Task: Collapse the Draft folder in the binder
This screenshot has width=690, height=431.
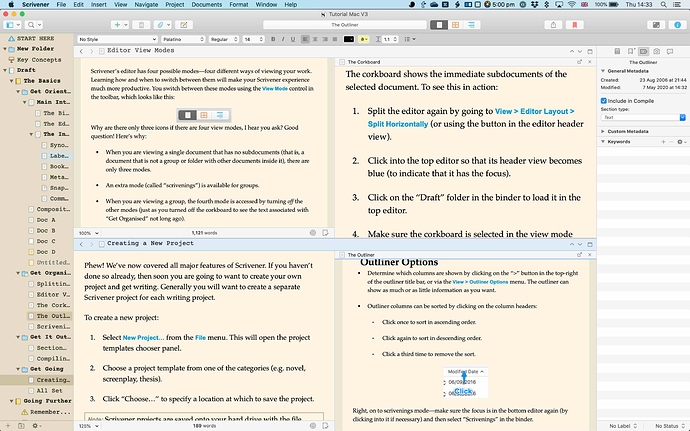Action: [5, 70]
